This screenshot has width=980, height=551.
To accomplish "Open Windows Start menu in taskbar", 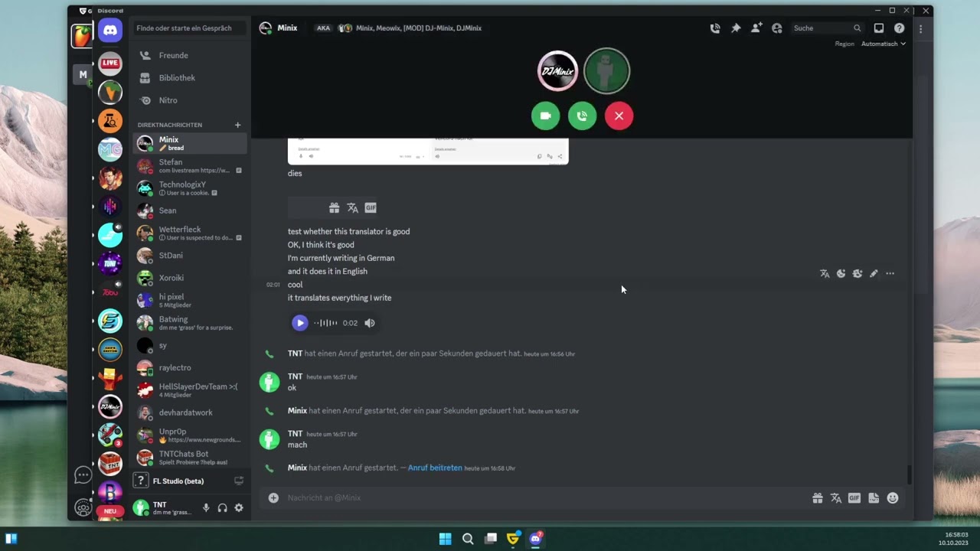I will point(445,539).
